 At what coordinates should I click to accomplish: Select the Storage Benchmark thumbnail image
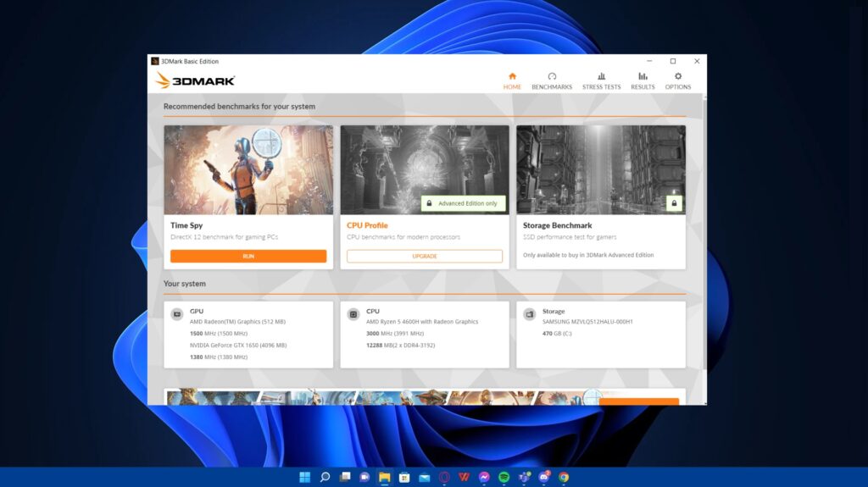[x=601, y=170]
